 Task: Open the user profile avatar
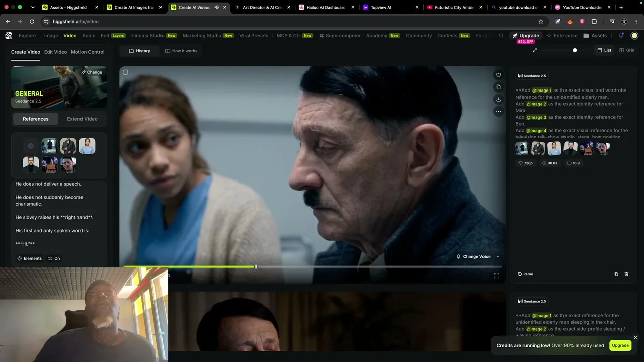[x=634, y=36]
